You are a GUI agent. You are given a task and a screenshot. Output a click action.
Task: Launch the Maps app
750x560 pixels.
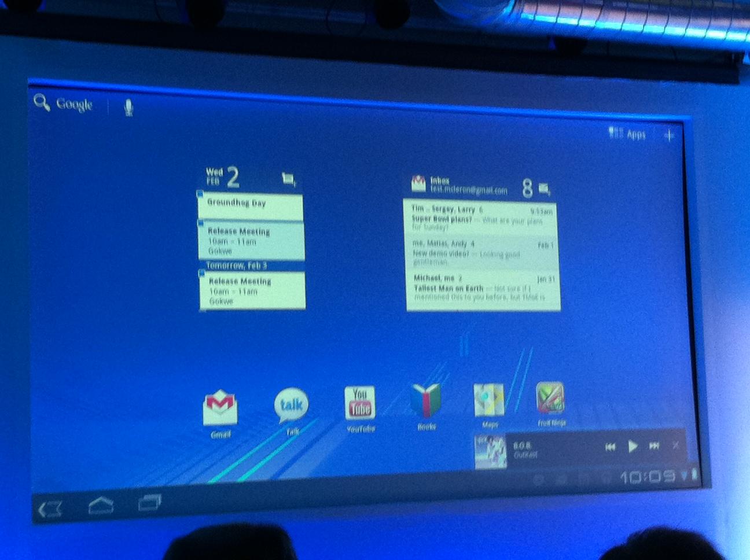click(490, 400)
